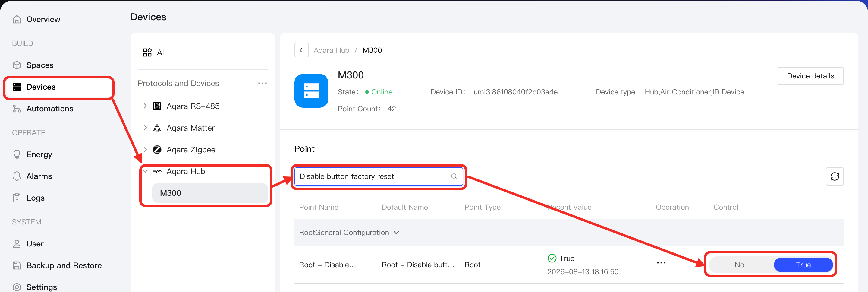The height and width of the screenshot is (292, 868).
Task: Click Point Count value 42
Action: point(391,109)
